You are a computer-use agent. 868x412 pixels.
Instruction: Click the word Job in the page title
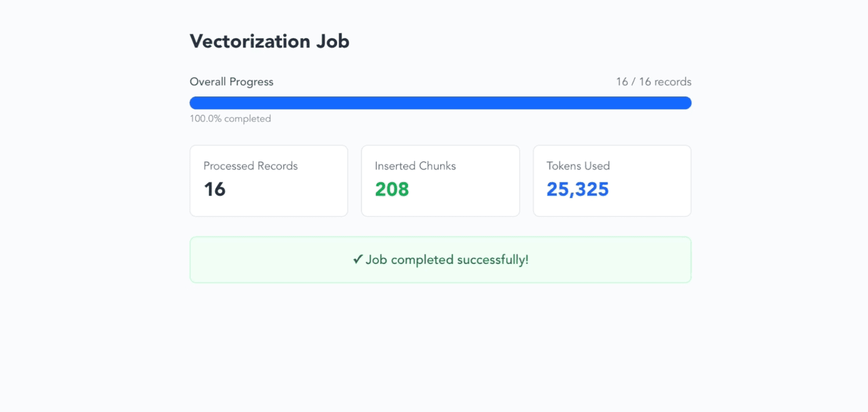[332, 41]
